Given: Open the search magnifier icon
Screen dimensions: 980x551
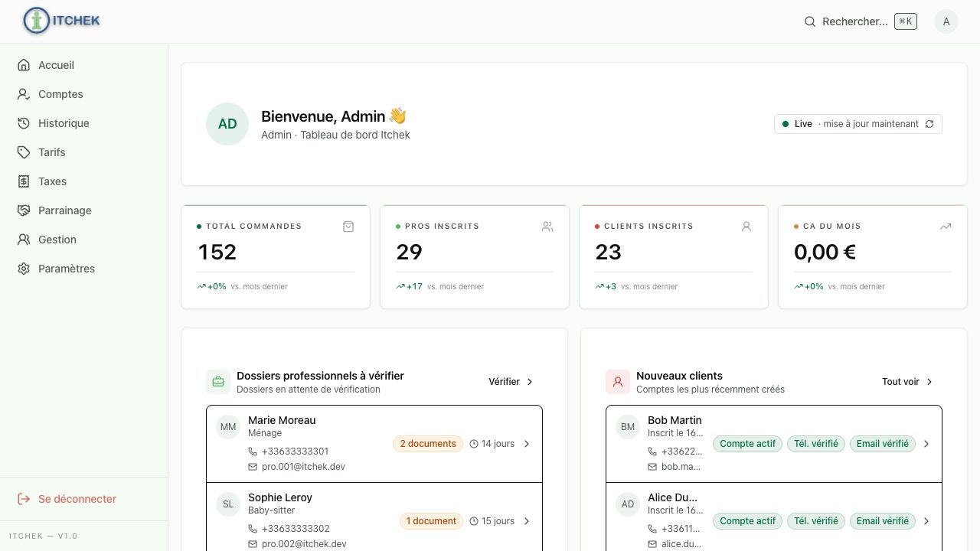Looking at the screenshot, I should [810, 21].
